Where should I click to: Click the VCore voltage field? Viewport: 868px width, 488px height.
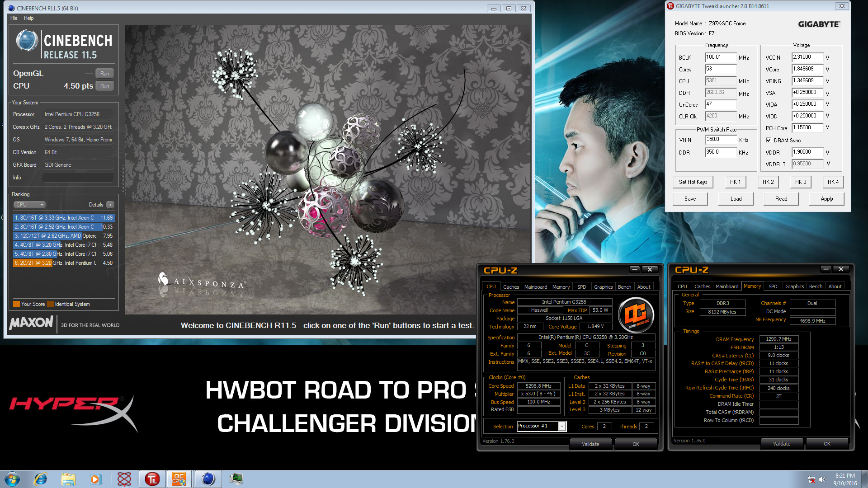click(x=807, y=69)
